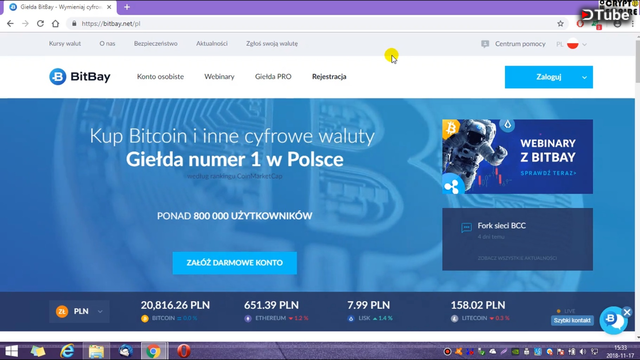Expand the PL language dropdown
The width and height of the screenshot is (640, 360).
pos(584,44)
